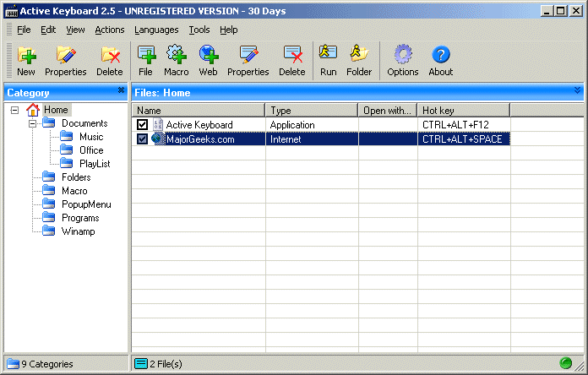Screen dimensions: 588x375
Task: Click the Home house icon in tree
Action: [x=33, y=110]
